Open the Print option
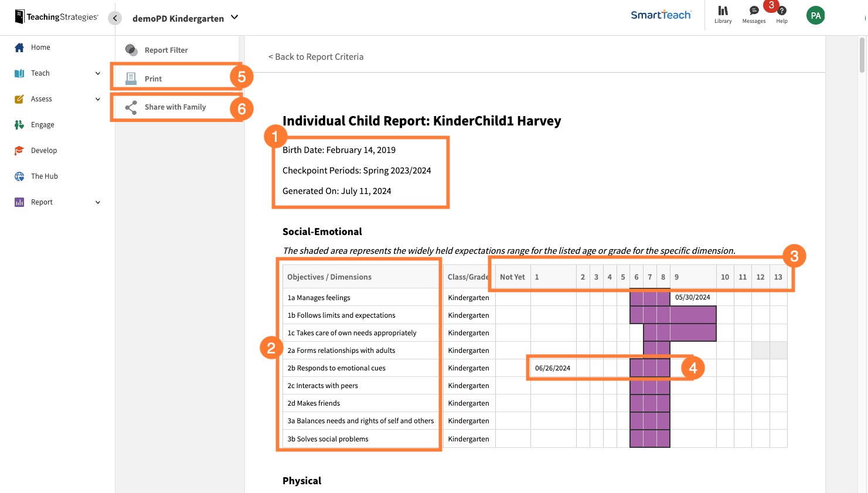The image size is (868, 493). pos(130,78)
